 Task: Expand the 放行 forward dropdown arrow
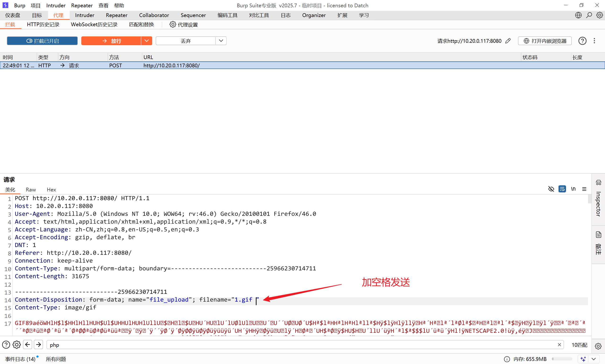click(x=147, y=41)
